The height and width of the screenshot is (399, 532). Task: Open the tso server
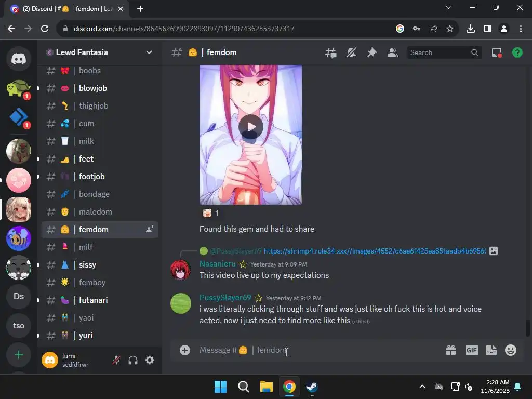tap(19, 326)
